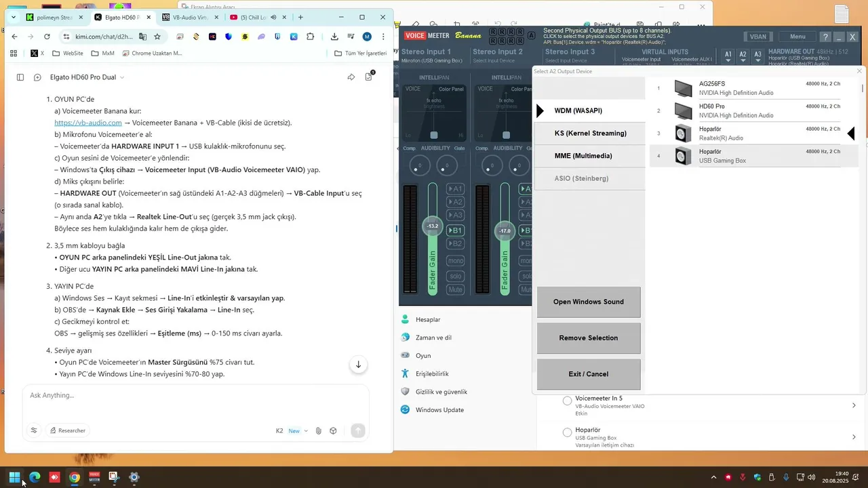Share the Kimi conversation
This screenshot has height=488, width=868.
click(351, 77)
